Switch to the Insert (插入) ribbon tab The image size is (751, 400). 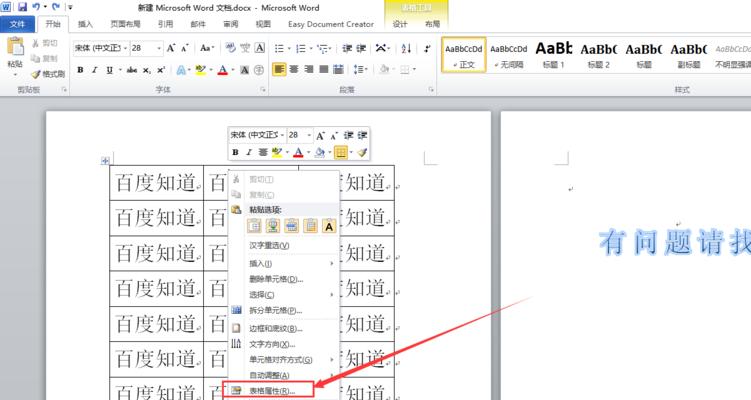85,24
